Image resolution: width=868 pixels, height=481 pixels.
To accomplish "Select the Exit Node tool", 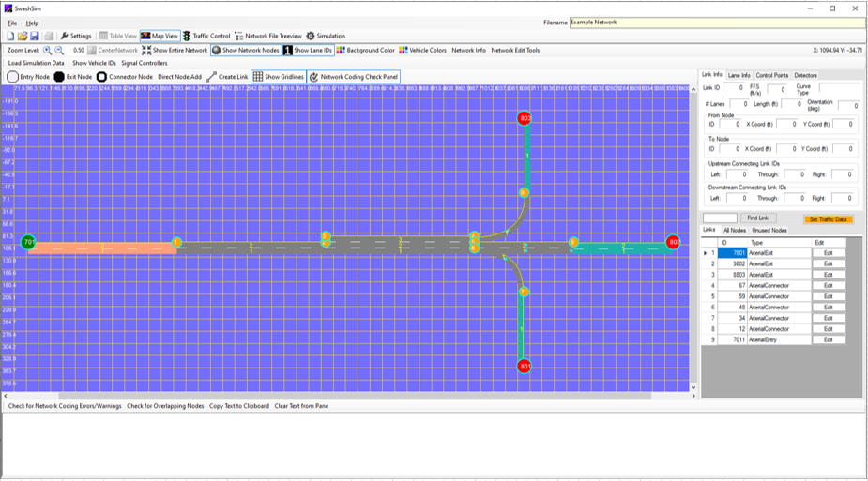I will point(73,77).
